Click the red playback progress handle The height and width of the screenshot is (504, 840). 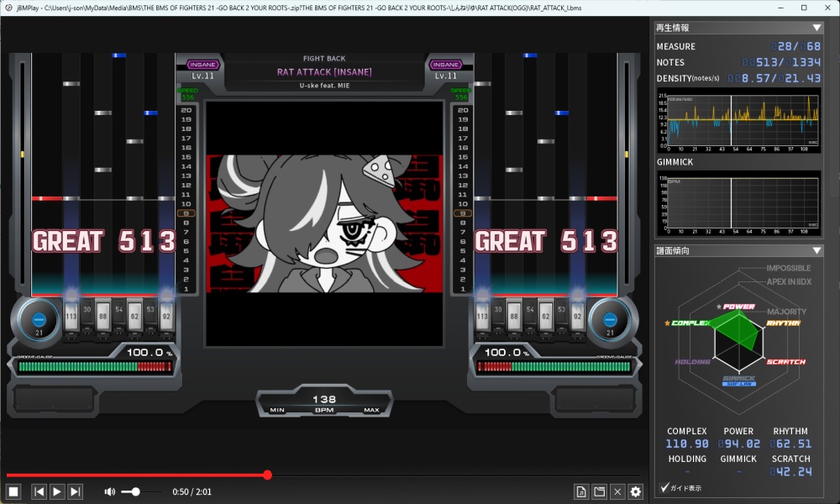[267, 475]
